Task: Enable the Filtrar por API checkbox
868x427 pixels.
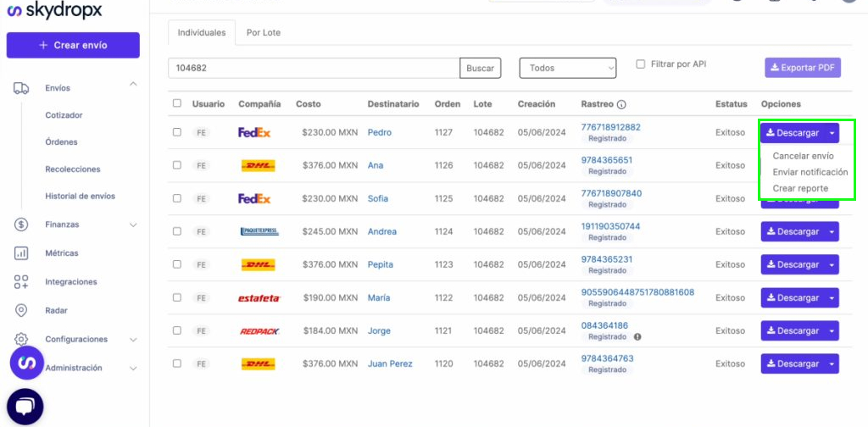Action: tap(641, 64)
